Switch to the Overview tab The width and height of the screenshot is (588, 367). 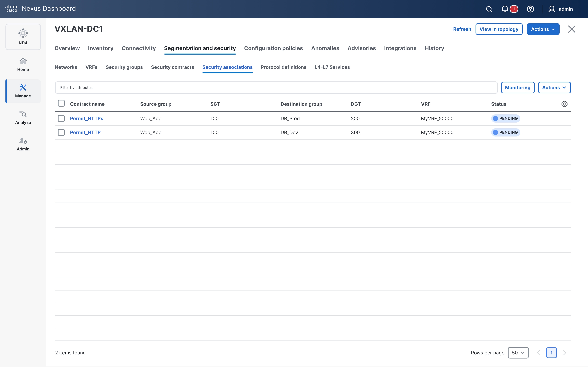(67, 48)
